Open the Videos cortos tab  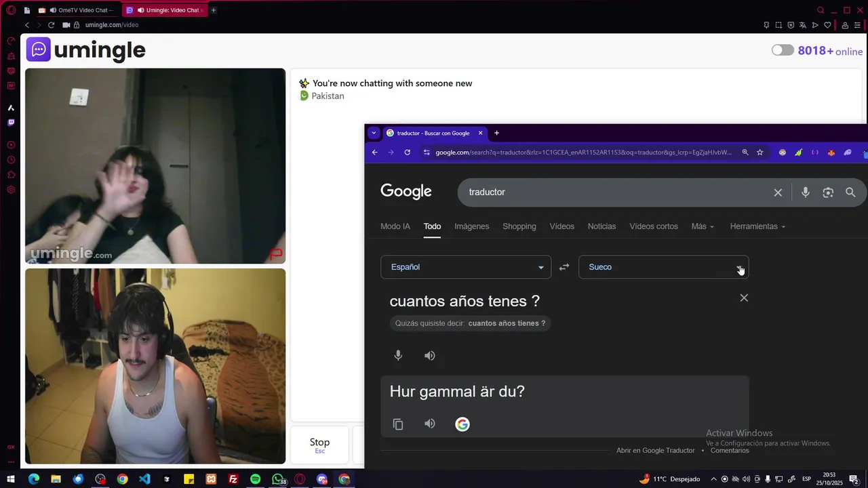pos(654,226)
